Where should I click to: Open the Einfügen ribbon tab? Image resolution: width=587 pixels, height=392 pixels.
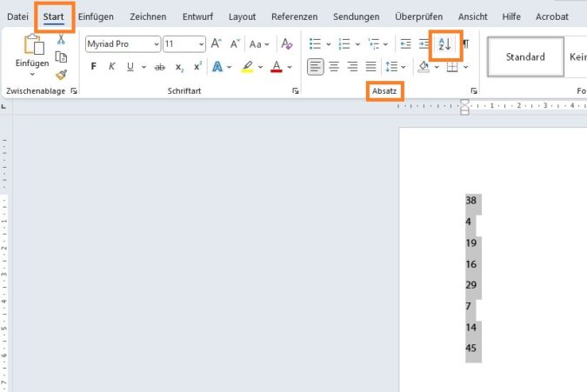[96, 17]
